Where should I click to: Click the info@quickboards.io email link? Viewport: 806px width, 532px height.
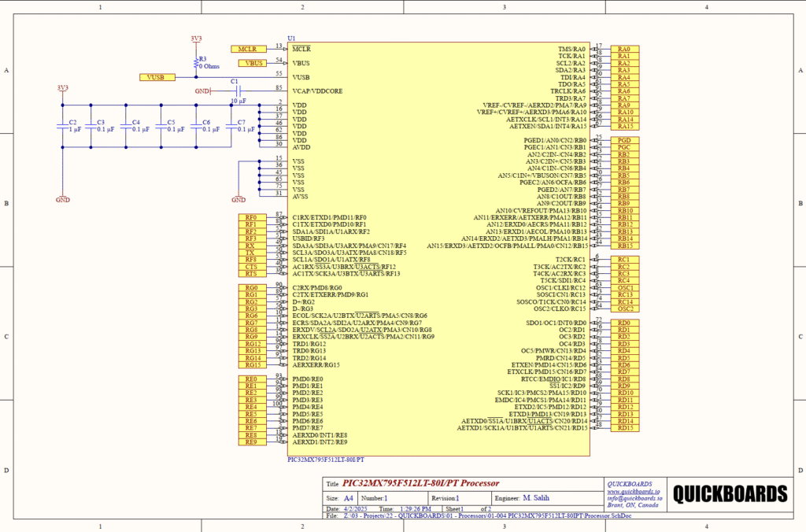pyautogui.click(x=634, y=498)
